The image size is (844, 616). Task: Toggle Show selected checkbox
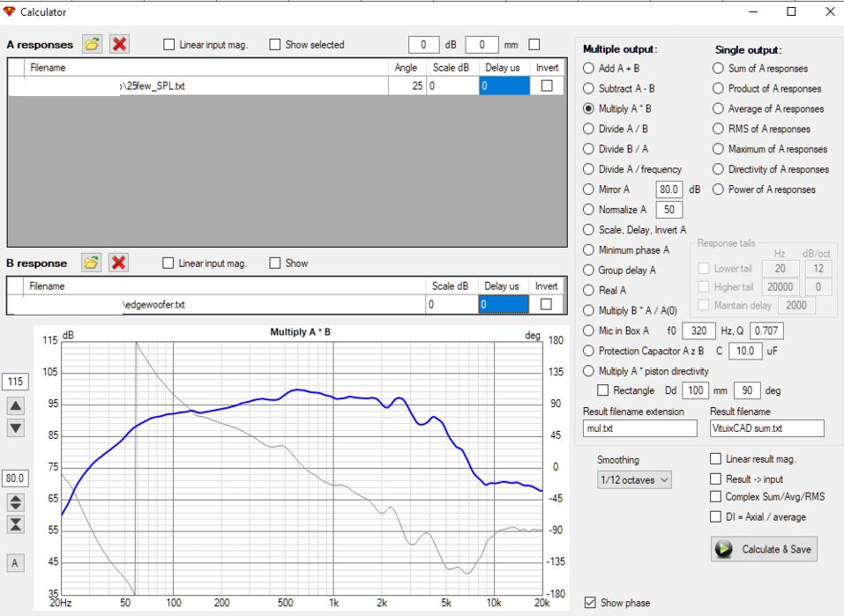[275, 45]
